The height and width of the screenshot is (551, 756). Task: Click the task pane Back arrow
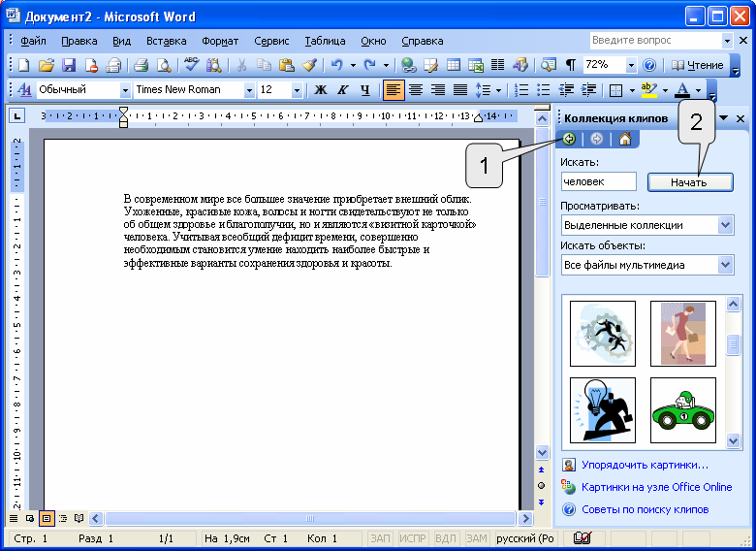pyautogui.click(x=569, y=139)
